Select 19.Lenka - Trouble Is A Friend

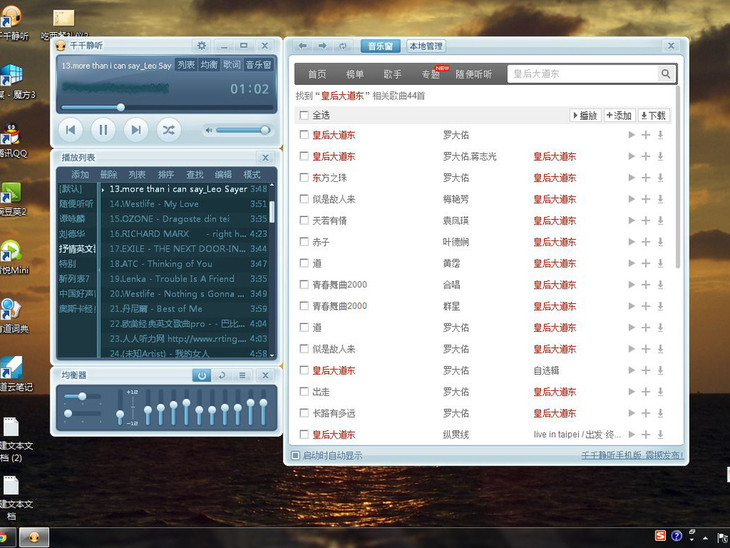coord(188,279)
